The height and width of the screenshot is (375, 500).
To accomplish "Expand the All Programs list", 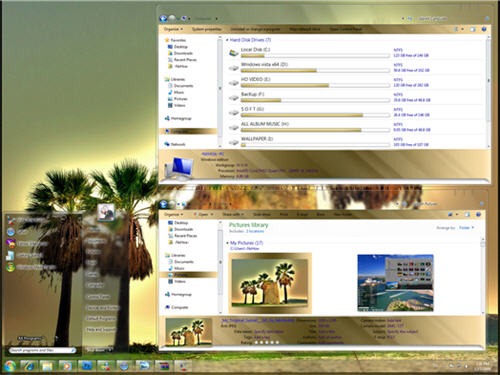I will (31, 339).
